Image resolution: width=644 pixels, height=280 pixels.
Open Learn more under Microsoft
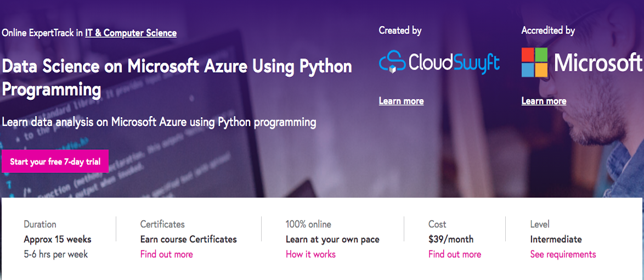pyautogui.click(x=544, y=101)
